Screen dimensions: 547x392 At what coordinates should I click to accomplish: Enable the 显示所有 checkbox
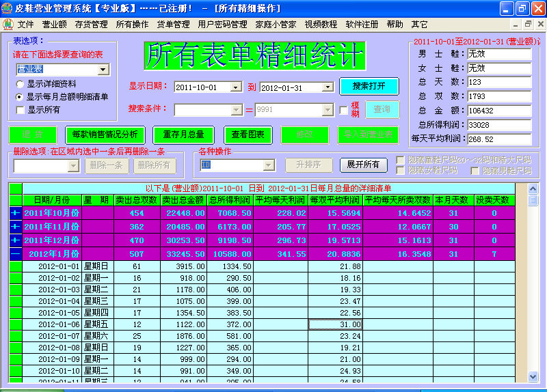click(x=21, y=110)
